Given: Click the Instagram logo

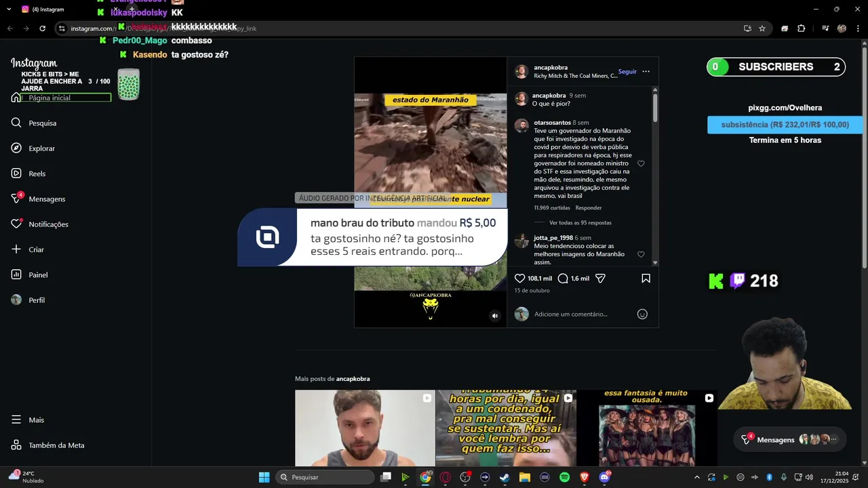Looking at the screenshot, I should [x=34, y=63].
